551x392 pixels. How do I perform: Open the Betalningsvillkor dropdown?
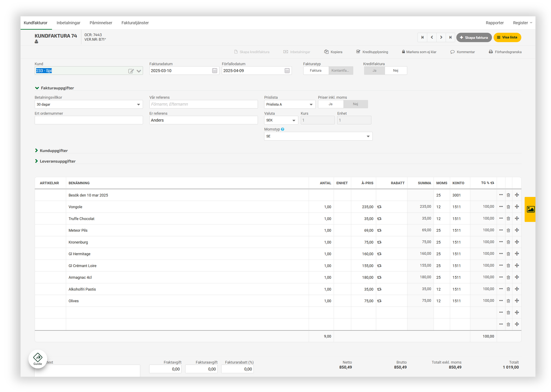(x=88, y=105)
